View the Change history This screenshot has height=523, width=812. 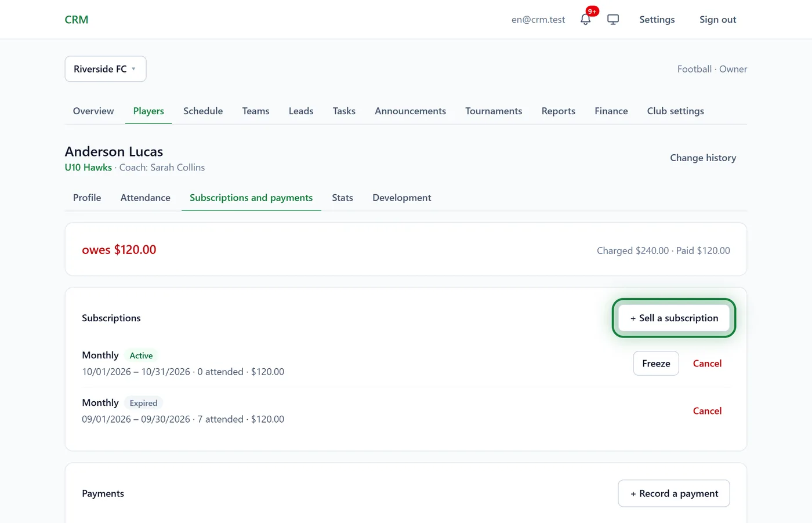tap(703, 158)
